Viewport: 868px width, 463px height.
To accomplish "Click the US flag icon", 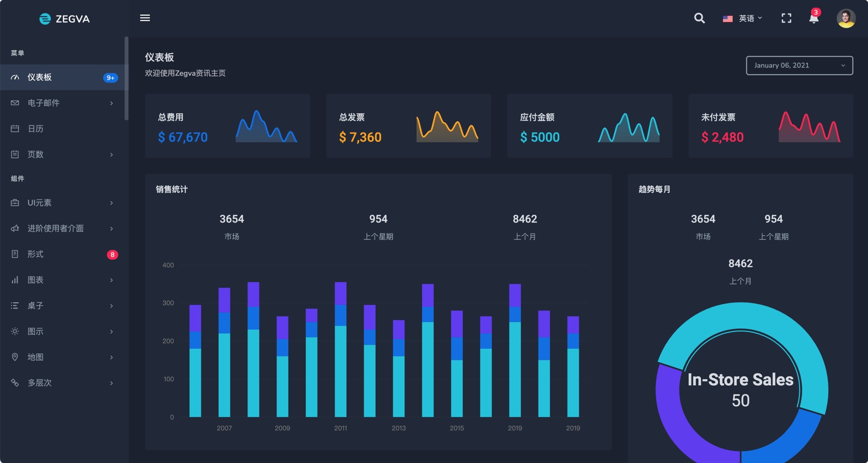I will [728, 19].
